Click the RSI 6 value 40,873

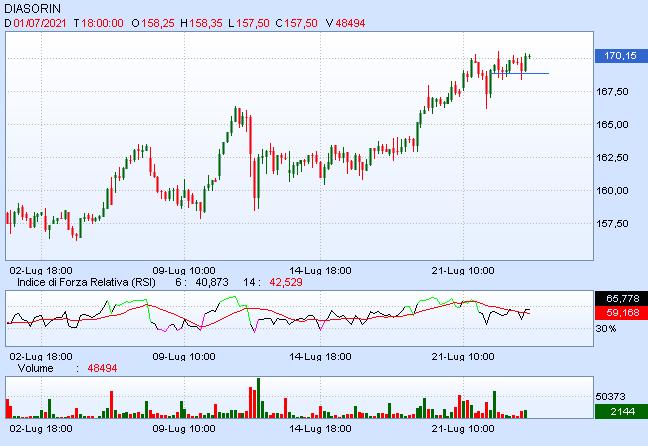pyautogui.click(x=212, y=282)
